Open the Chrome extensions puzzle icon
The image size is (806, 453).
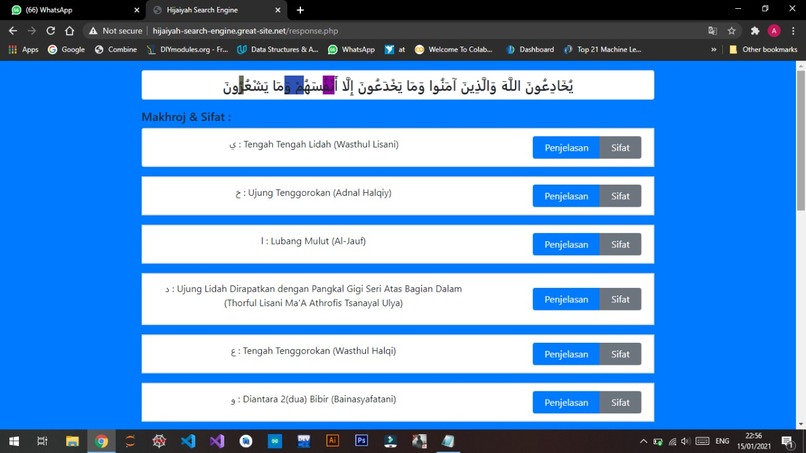755,31
